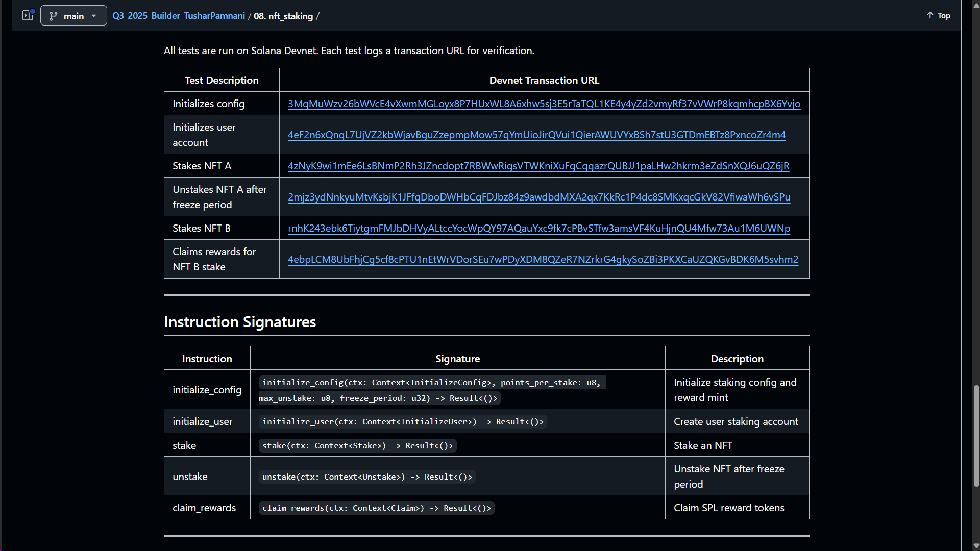Click 'Unstake NFT after freeze period' description
Screen dimensions: 980x551
729,477
